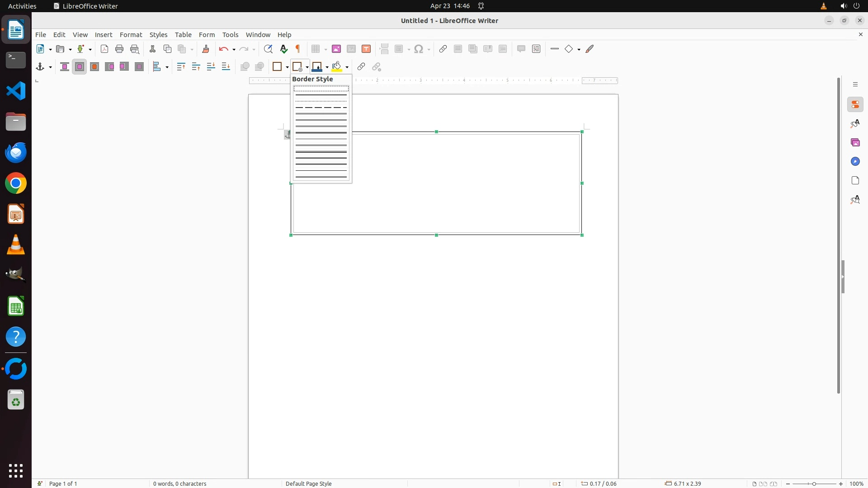Viewport: 868px width, 488px height.
Task: Click the Link Frames chain icon
Action: tap(361, 67)
